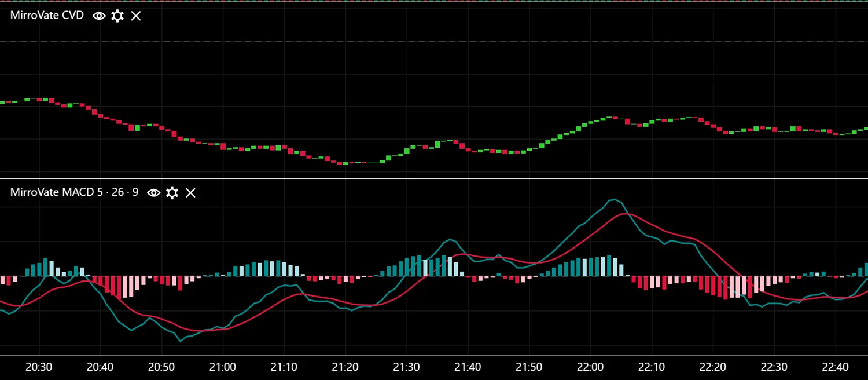This screenshot has height=380, width=868.
Task: Click the 20:50 time axis label
Action: (x=161, y=367)
